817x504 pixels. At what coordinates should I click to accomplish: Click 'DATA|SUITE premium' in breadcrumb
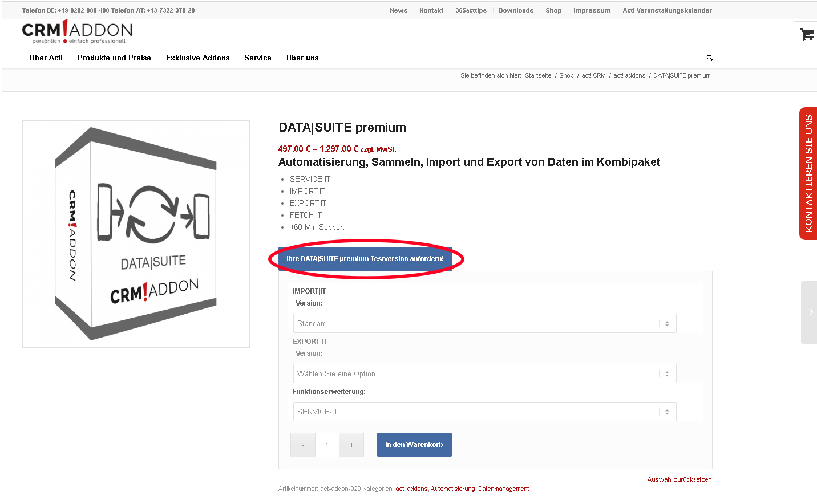click(x=682, y=75)
